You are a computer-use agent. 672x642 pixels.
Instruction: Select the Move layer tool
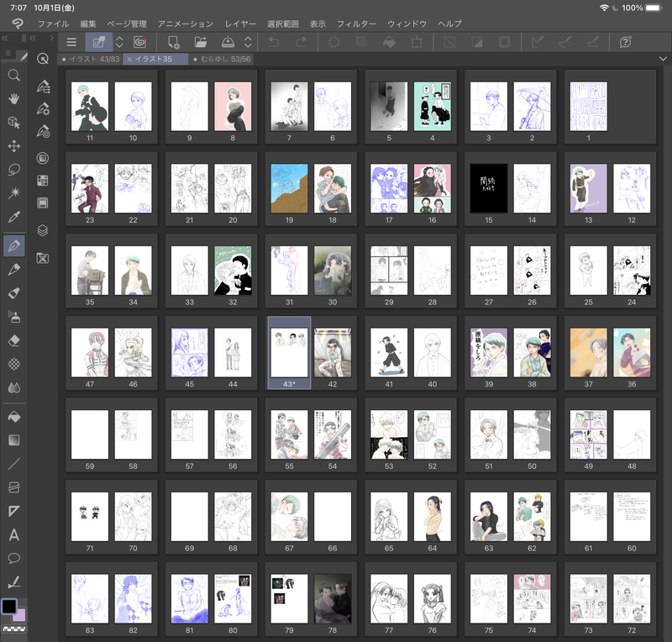coord(13,146)
